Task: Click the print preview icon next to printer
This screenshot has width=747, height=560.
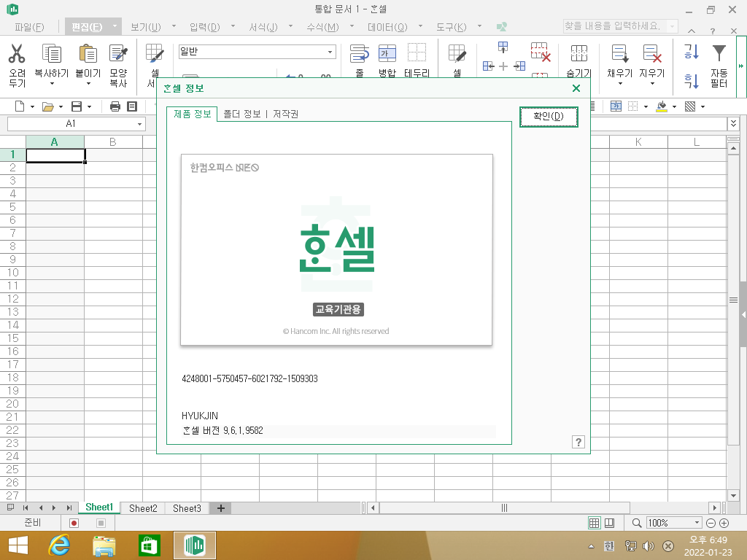Action: 132,106
